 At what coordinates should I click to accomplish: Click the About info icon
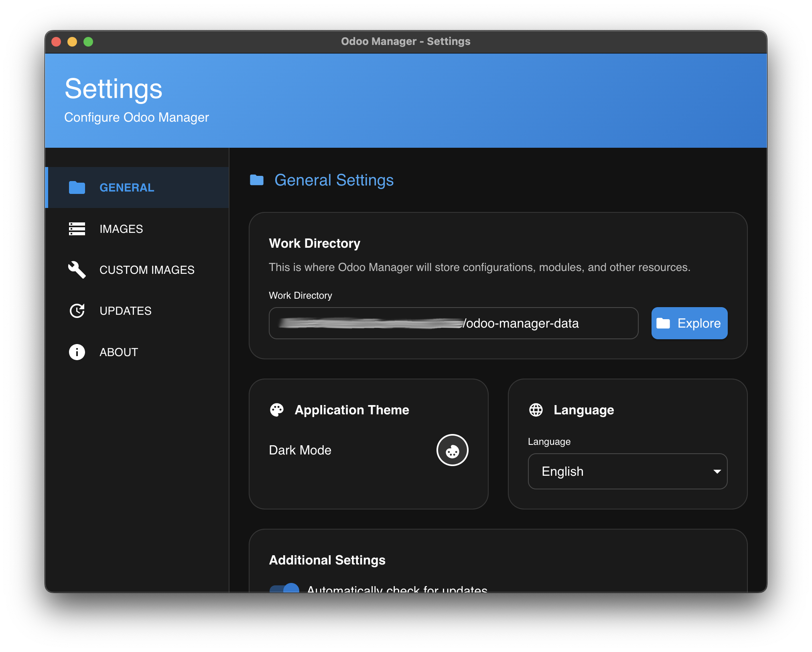pos(76,352)
